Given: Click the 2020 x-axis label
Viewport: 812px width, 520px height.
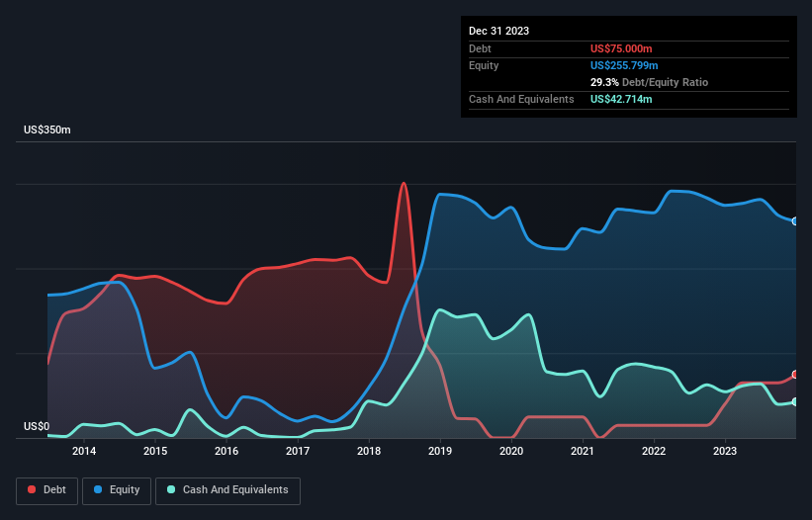Looking at the screenshot, I should [x=511, y=451].
